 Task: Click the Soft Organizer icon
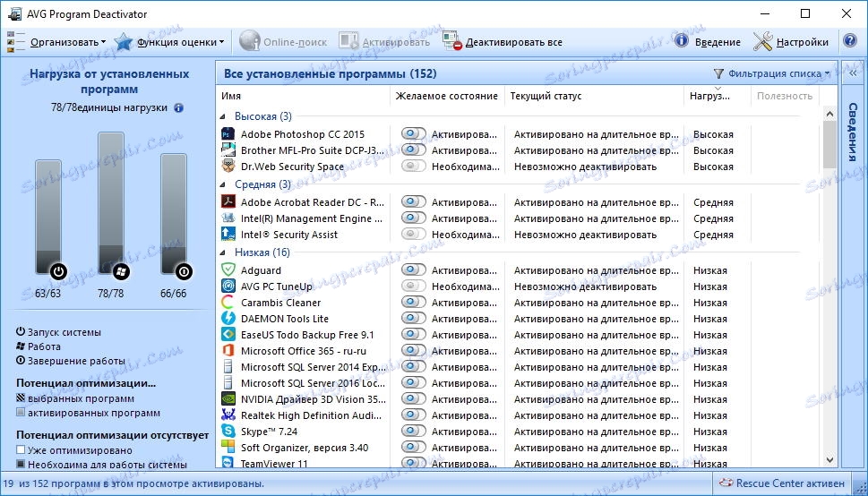pyautogui.click(x=228, y=448)
